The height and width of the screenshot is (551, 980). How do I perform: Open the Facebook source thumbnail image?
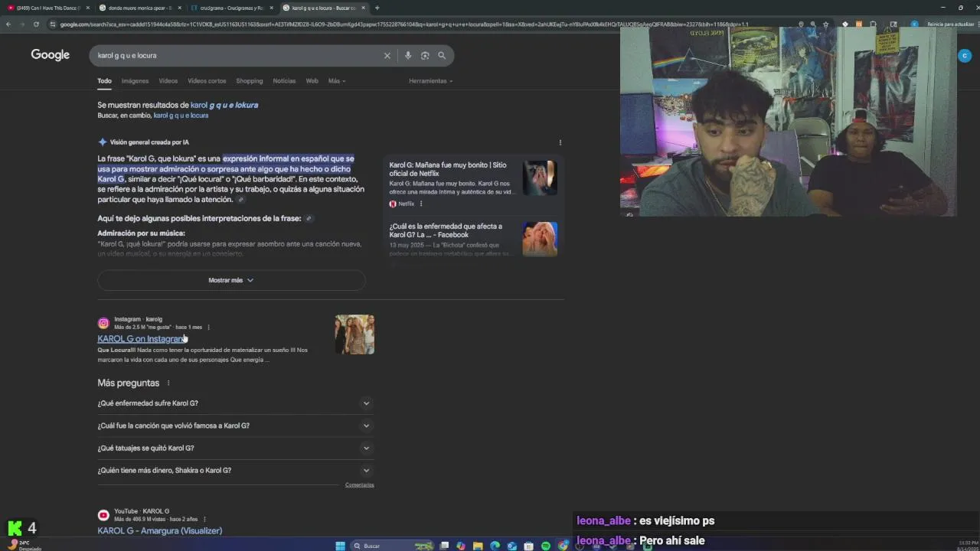(x=540, y=239)
